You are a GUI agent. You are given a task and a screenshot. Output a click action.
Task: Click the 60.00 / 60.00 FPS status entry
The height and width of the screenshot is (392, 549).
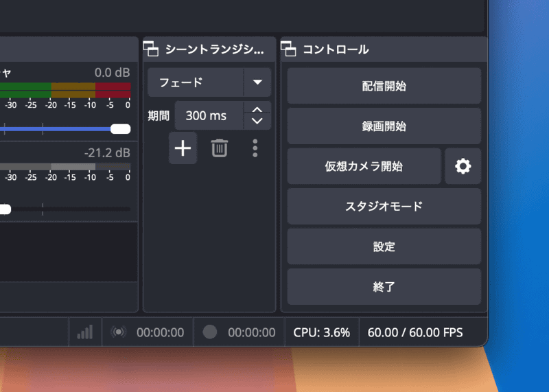[415, 332]
